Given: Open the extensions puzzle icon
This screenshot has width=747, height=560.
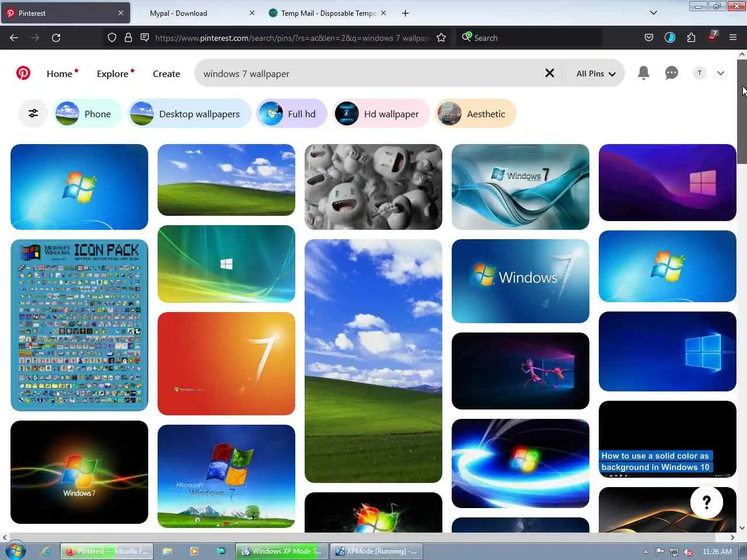Looking at the screenshot, I should click(x=691, y=37).
